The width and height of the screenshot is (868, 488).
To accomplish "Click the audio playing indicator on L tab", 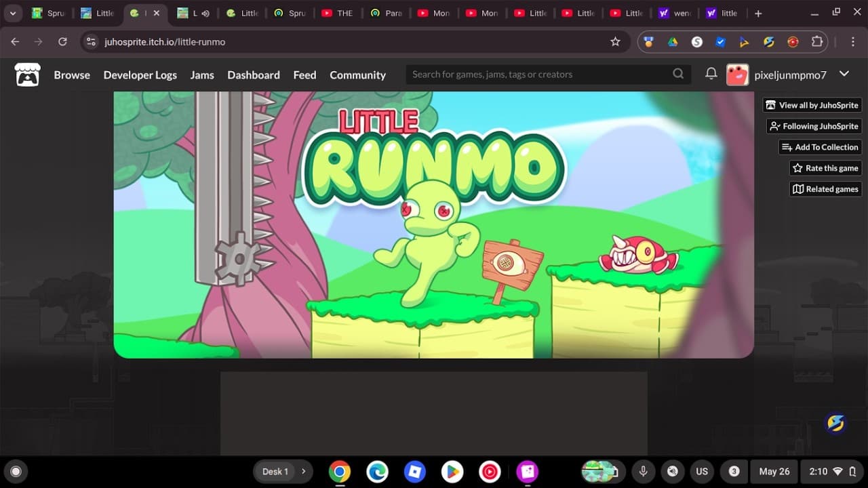I will click(205, 13).
